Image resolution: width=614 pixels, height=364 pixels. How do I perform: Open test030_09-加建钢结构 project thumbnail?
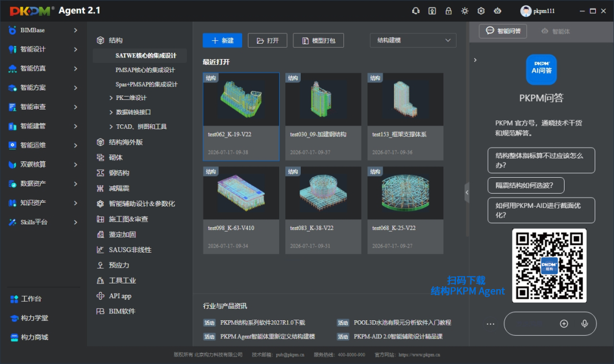click(323, 99)
